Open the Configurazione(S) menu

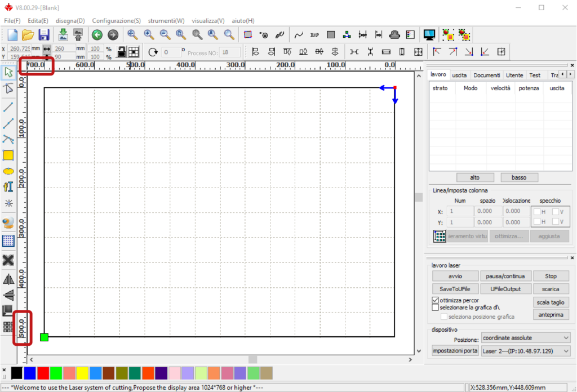pyautogui.click(x=116, y=21)
